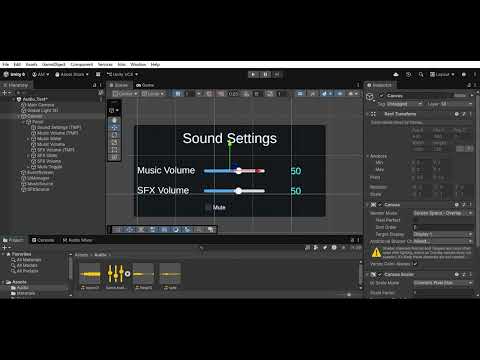Viewport: 480px width, 360px height.
Task: Select Global Light 2D in the Hierarchy
Action: pyautogui.click(x=39, y=110)
